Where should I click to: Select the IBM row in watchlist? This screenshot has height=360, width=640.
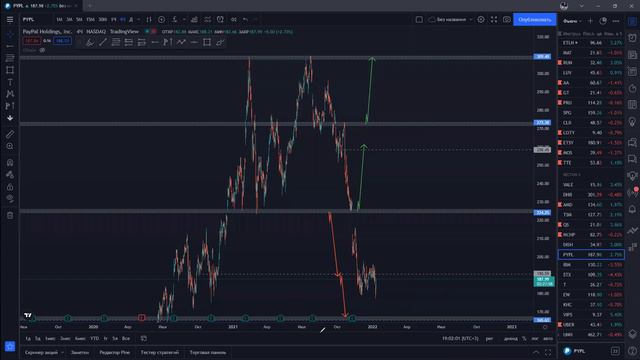click(591, 265)
